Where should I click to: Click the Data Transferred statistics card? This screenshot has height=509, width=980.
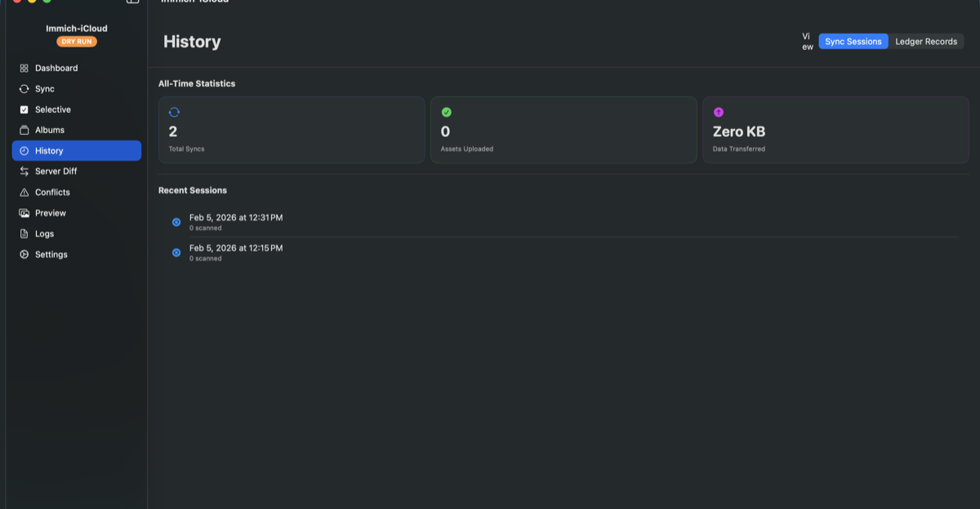[835, 130]
